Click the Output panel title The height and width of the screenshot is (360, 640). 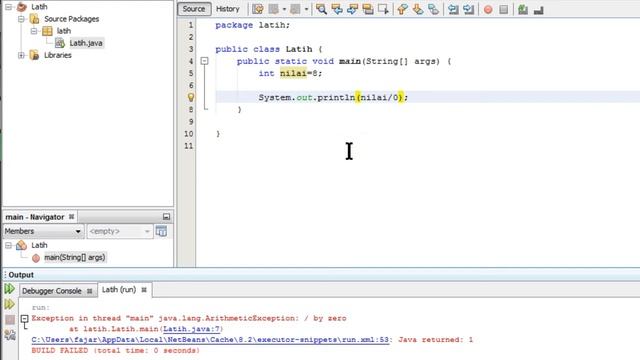click(21, 275)
